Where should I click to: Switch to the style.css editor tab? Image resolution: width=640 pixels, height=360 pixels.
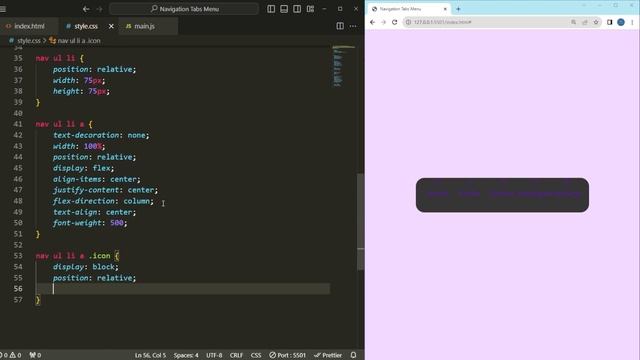86,26
